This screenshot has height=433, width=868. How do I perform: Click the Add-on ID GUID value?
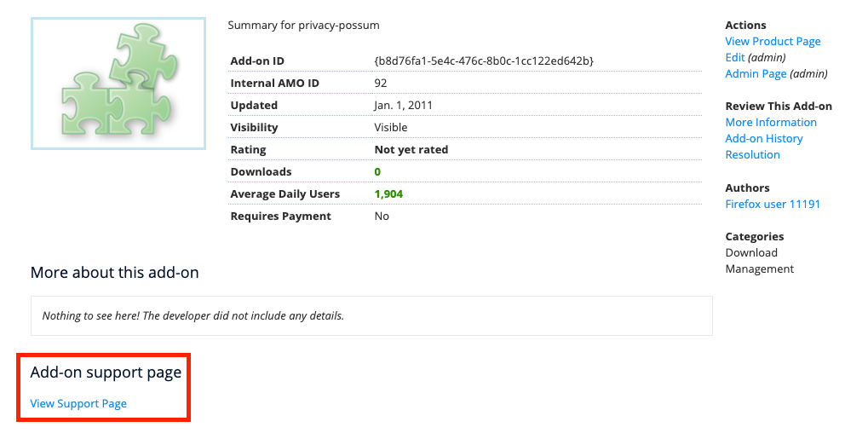tap(484, 61)
